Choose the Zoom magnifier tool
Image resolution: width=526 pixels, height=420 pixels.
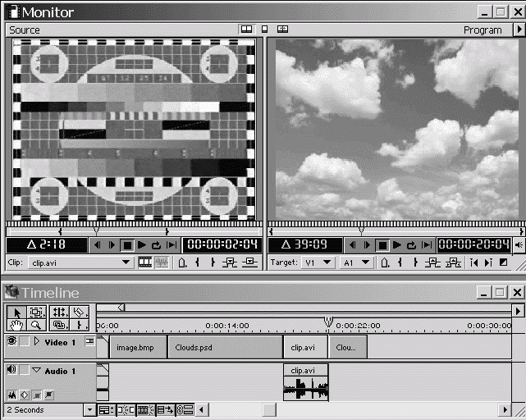click(x=37, y=326)
